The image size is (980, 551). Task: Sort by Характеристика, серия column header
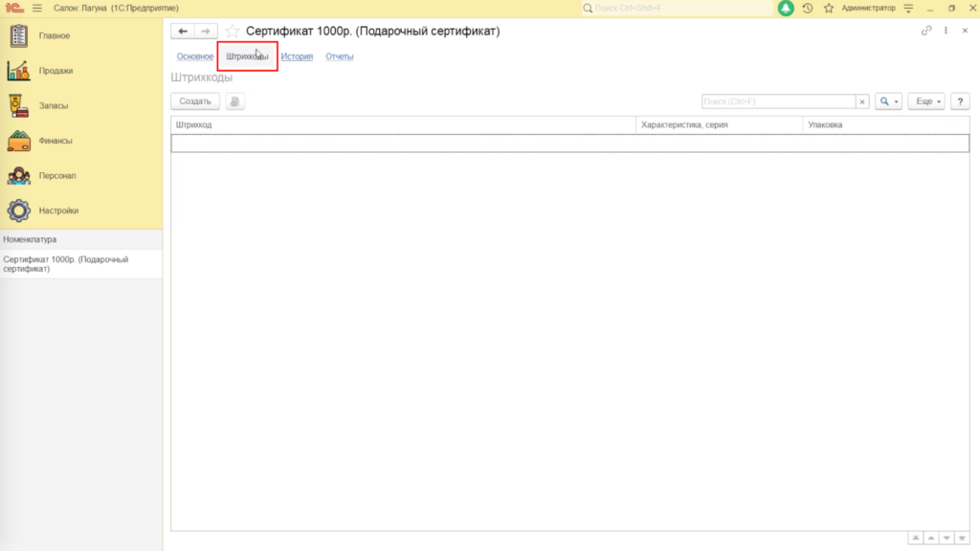720,125
